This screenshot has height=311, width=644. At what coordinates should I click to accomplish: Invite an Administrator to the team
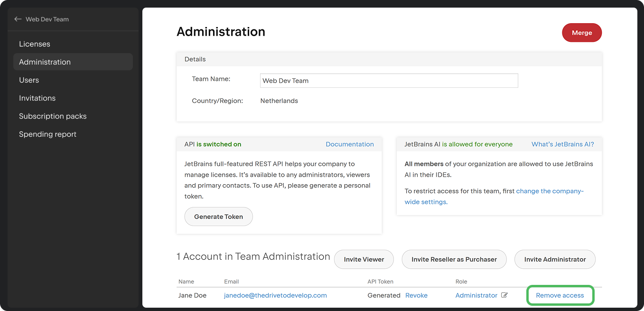554,259
